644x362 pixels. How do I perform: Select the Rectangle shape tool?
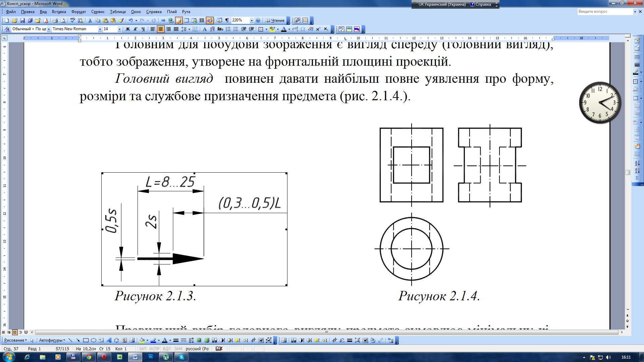point(86,340)
